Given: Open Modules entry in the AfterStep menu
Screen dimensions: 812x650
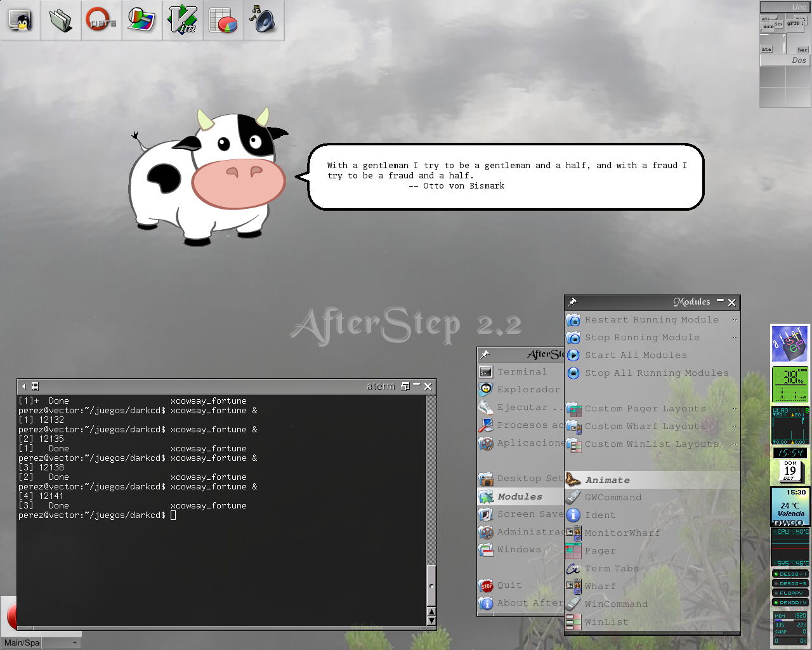Looking at the screenshot, I should [x=521, y=496].
